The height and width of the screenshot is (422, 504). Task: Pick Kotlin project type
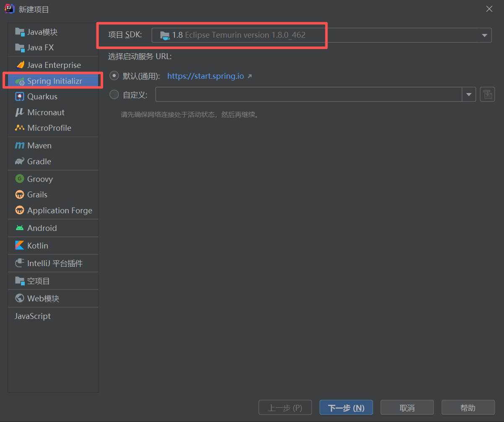click(53, 246)
